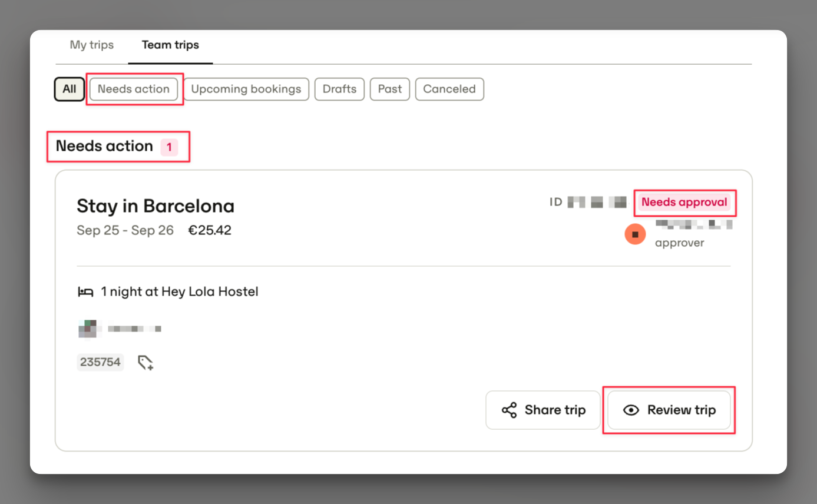Click the Sep 25 - Sep 26 dates
The height and width of the screenshot is (504, 817).
coord(125,230)
